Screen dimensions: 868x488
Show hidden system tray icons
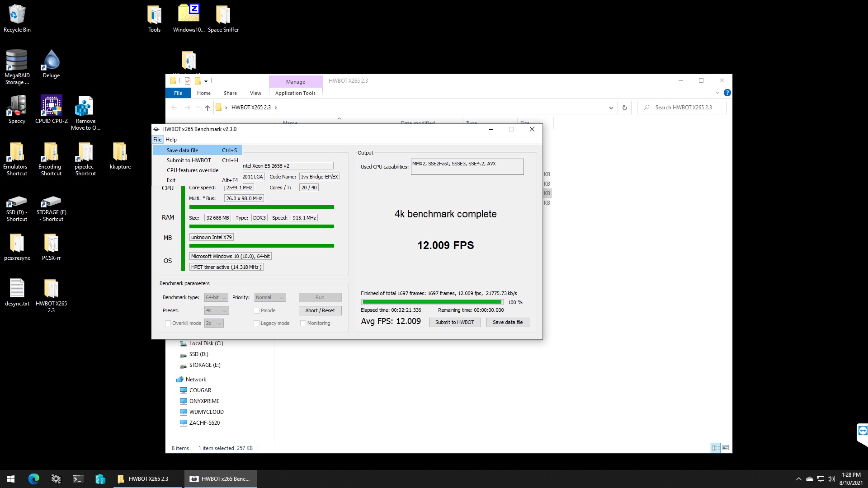click(798, 479)
